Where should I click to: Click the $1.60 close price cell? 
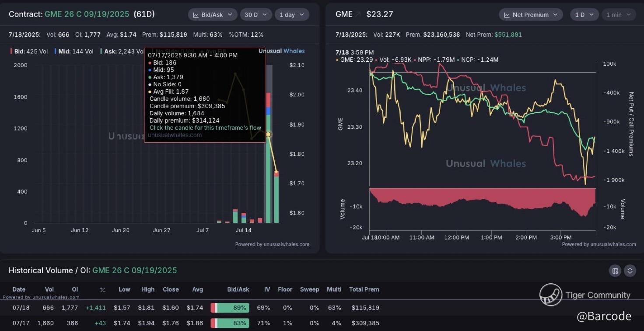(171, 308)
